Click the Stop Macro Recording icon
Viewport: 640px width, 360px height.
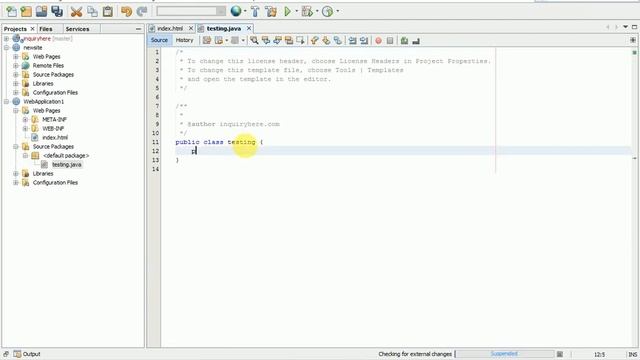[390, 40]
